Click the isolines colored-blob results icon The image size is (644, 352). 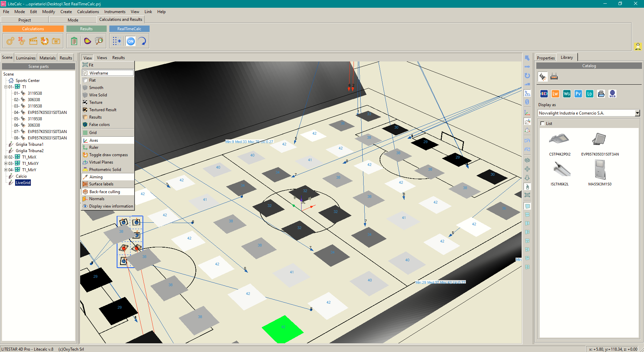pyautogui.click(x=87, y=41)
